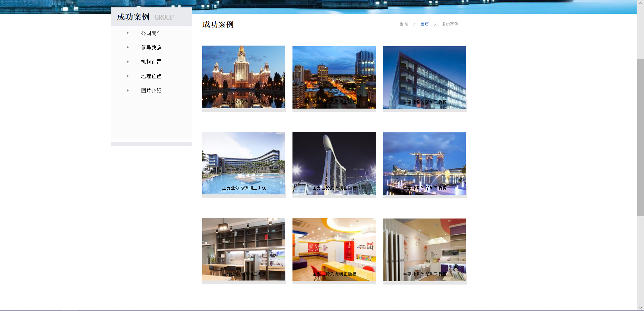Expand arrow next to 图片介绍
644x311 pixels.
pyautogui.click(x=128, y=90)
